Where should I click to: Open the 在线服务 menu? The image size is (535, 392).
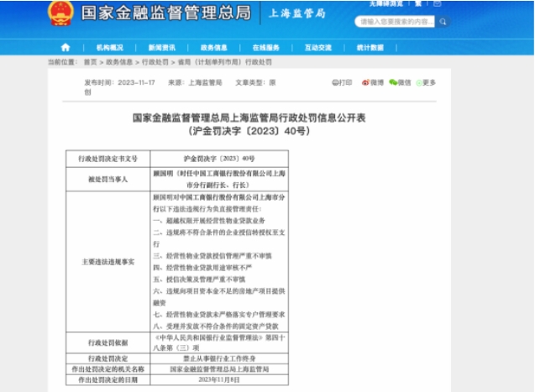pos(266,48)
